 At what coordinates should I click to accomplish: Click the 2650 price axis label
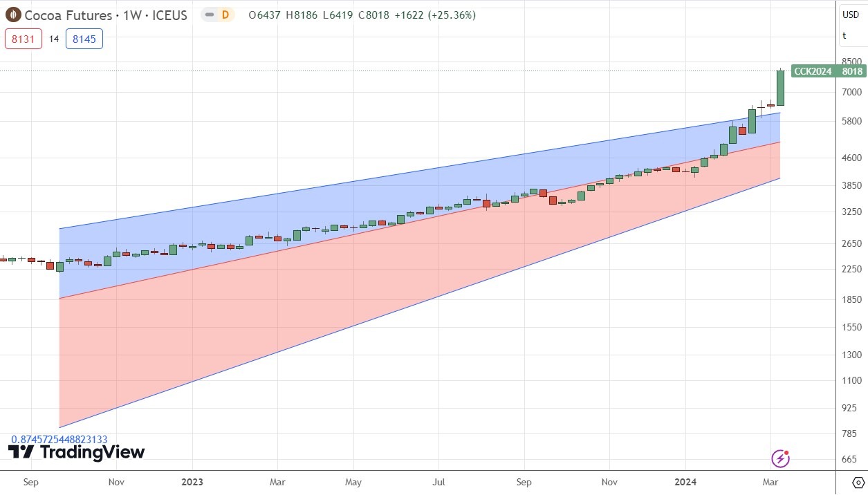(851, 243)
